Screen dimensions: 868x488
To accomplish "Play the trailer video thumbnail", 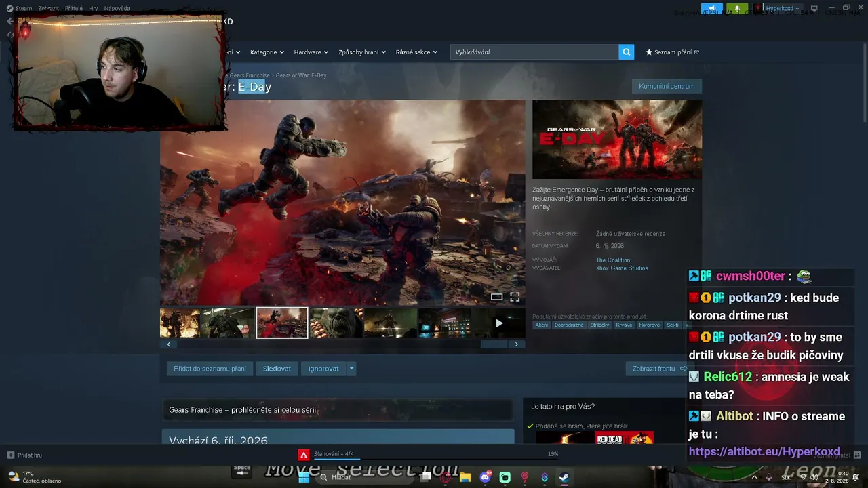I will point(499,323).
